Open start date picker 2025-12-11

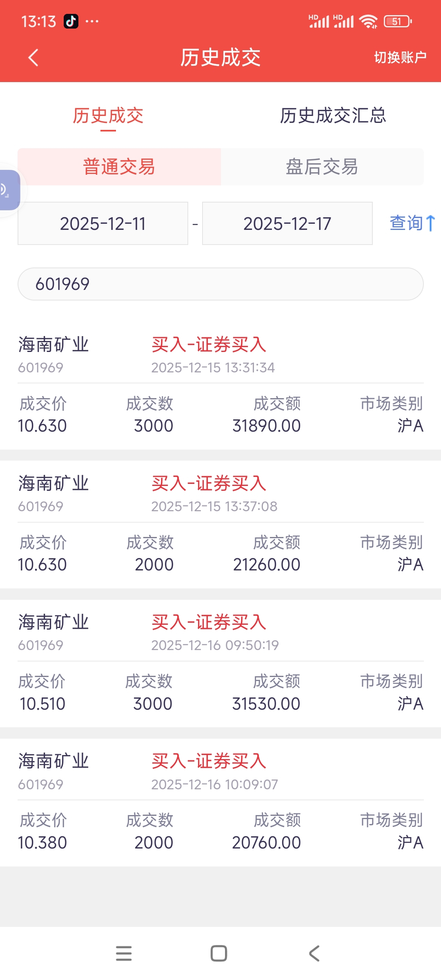tap(103, 223)
